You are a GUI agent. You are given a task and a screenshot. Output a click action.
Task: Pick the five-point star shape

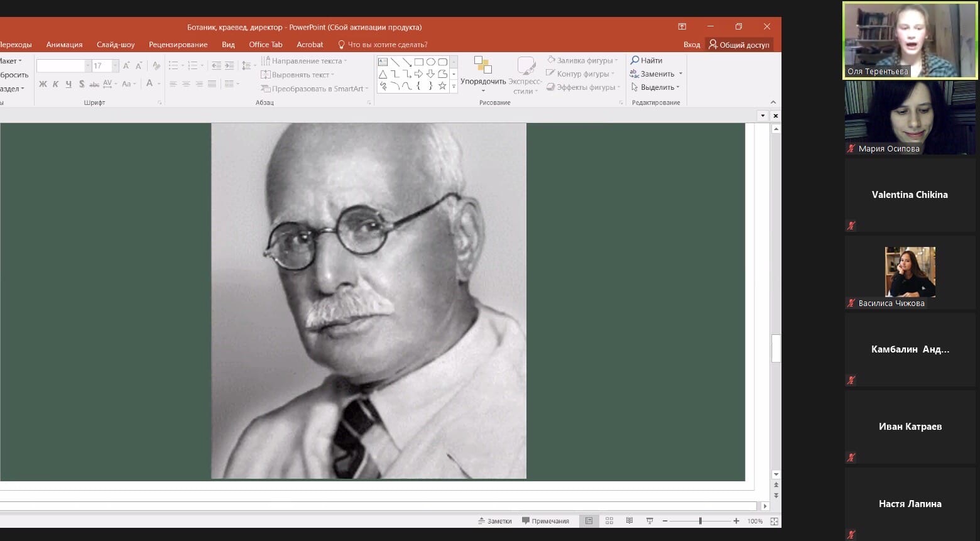coord(442,86)
